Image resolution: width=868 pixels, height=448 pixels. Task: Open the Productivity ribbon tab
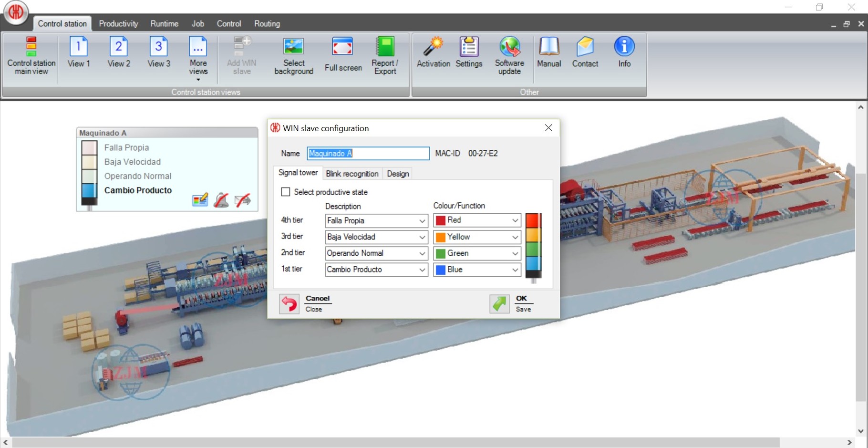[x=118, y=23]
